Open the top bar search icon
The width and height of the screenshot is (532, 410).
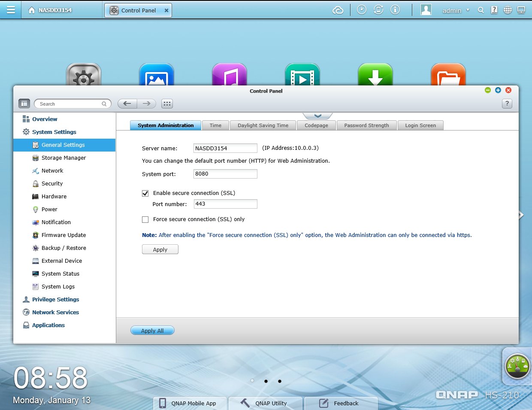point(481,10)
